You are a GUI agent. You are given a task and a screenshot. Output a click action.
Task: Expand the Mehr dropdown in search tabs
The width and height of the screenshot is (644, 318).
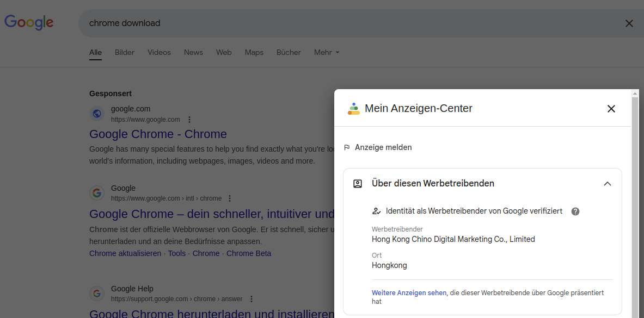click(x=327, y=53)
